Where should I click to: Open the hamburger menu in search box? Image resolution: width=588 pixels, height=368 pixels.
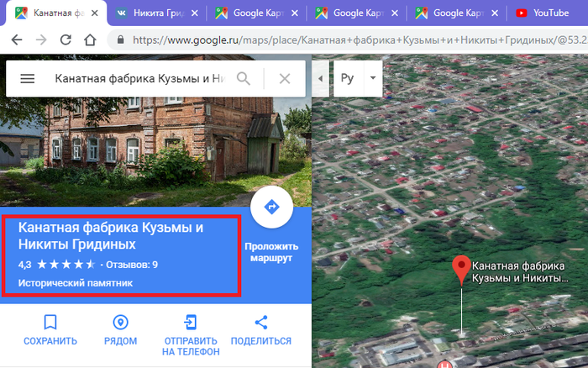pyautogui.click(x=27, y=78)
